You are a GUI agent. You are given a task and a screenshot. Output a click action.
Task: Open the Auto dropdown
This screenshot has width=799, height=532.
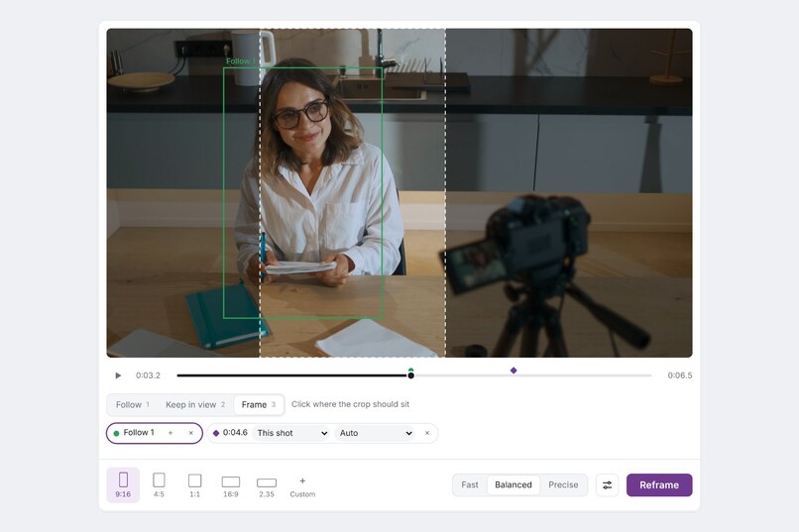[x=375, y=433]
